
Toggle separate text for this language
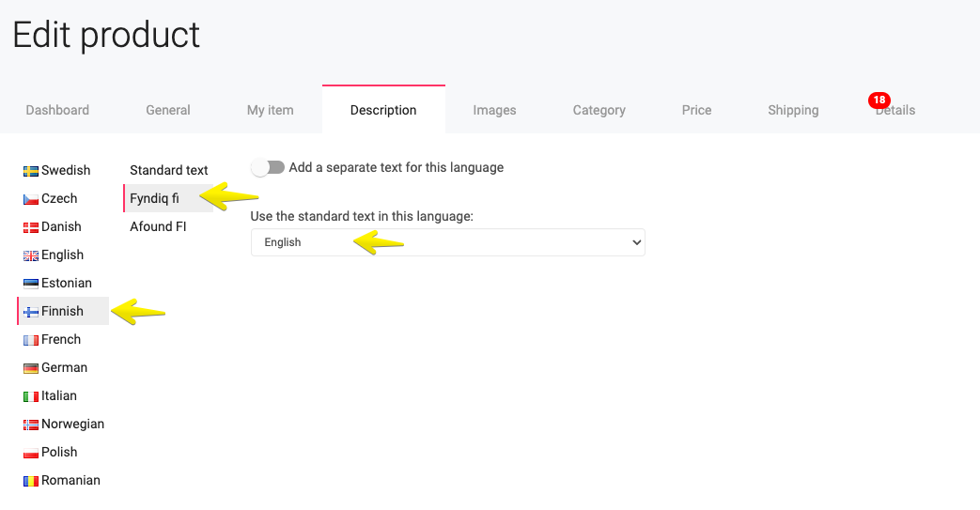[x=268, y=167]
